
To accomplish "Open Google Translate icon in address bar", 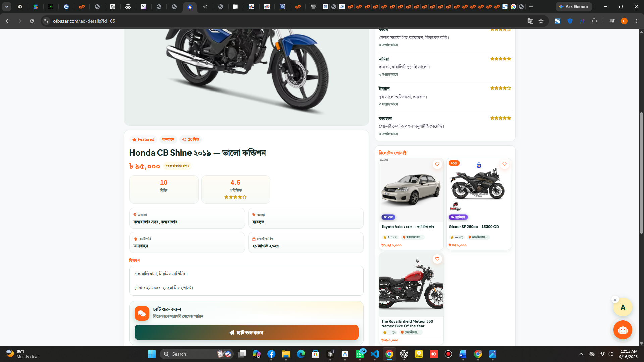I will pos(530,21).
